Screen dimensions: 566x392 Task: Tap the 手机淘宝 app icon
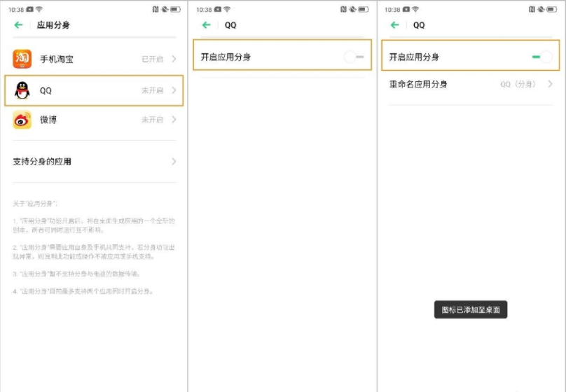click(x=22, y=59)
